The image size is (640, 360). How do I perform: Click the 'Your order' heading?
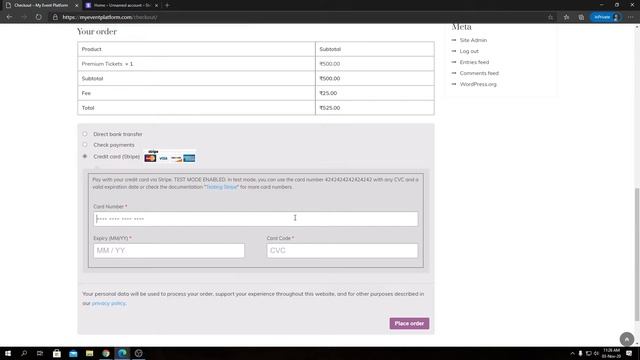(97, 31)
